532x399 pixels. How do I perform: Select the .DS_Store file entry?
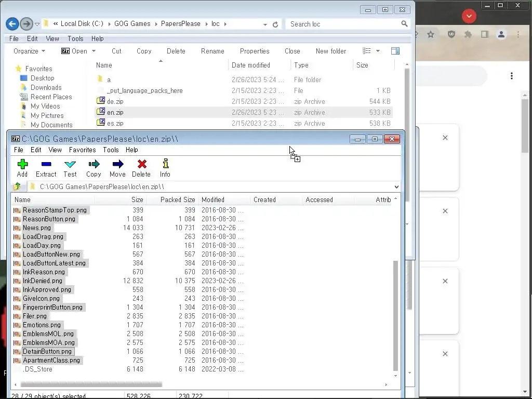[x=37, y=369]
